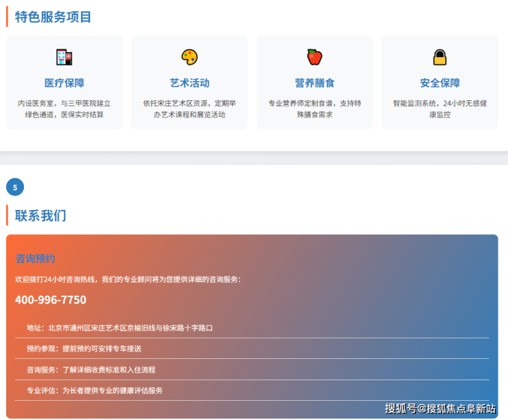This screenshot has height=420, width=508.
Task: Dial the 400-996-7750 hotline number
Action: point(51,300)
